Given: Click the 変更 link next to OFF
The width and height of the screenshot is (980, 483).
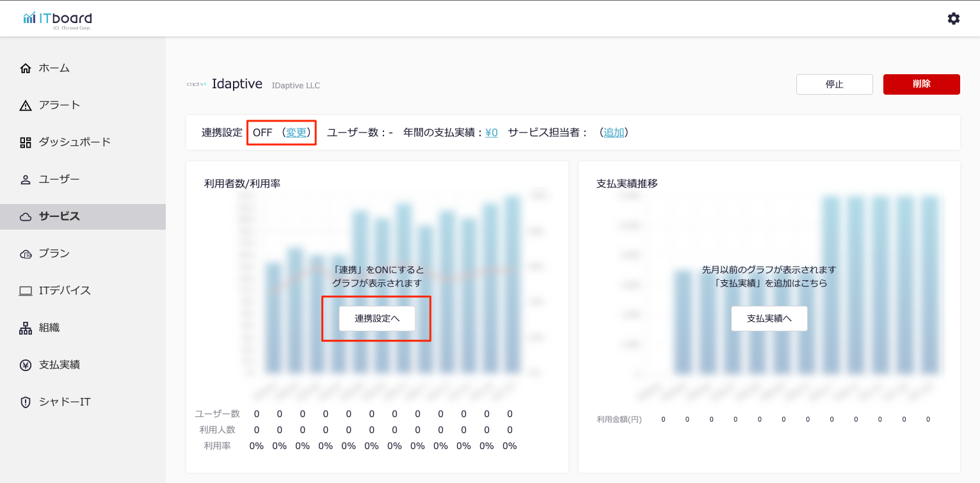Looking at the screenshot, I should pos(296,132).
